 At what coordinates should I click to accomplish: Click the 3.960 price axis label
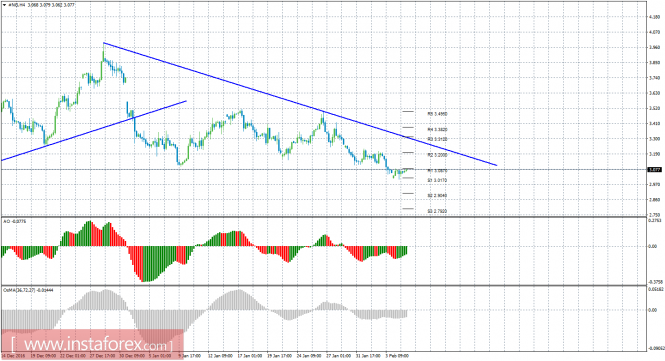coord(654,47)
